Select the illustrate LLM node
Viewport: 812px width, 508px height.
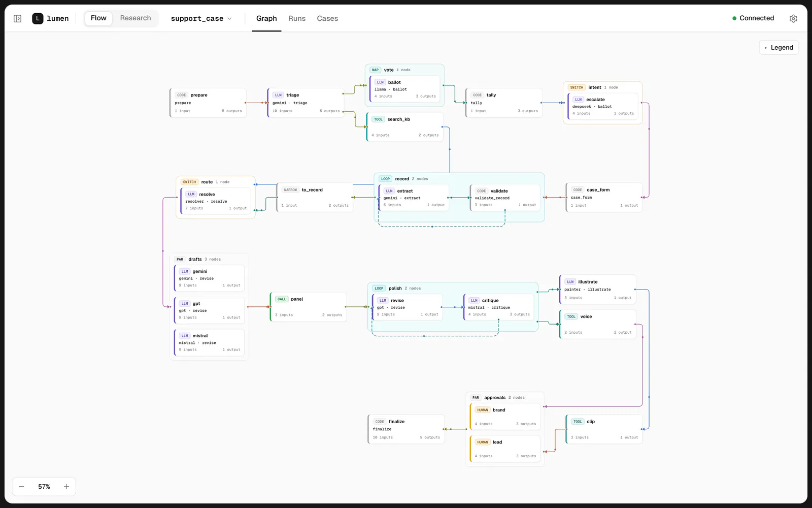click(597, 290)
